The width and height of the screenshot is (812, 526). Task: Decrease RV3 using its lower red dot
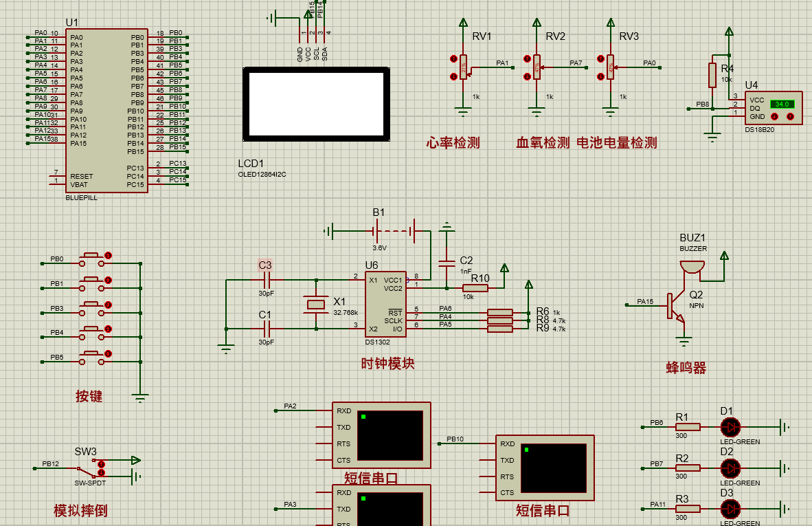coord(600,76)
